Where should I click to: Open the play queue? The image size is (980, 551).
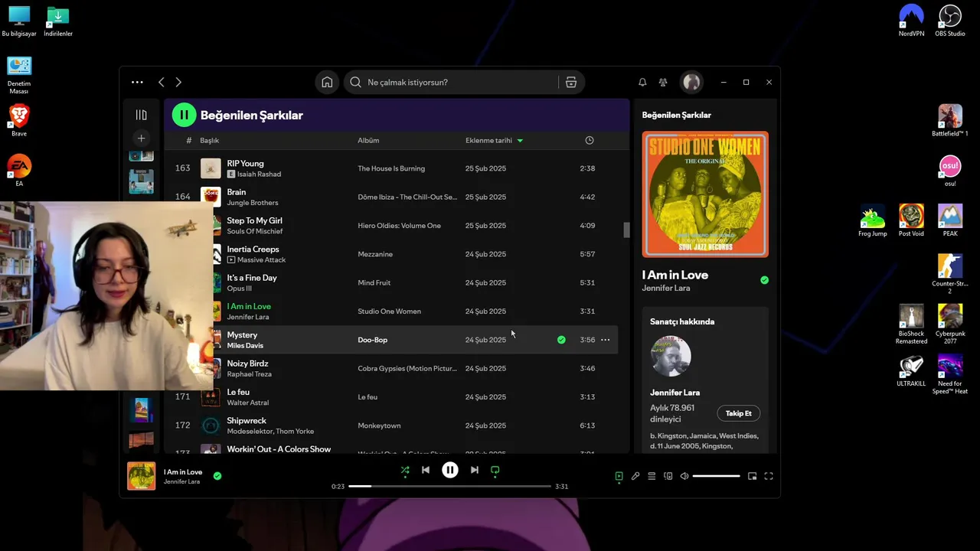(x=652, y=476)
